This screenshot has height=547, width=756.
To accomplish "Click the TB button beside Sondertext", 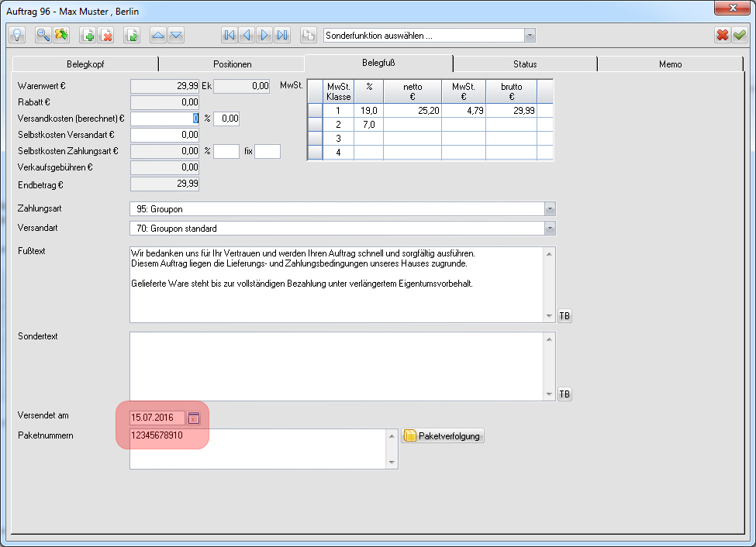I will (564, 394).
